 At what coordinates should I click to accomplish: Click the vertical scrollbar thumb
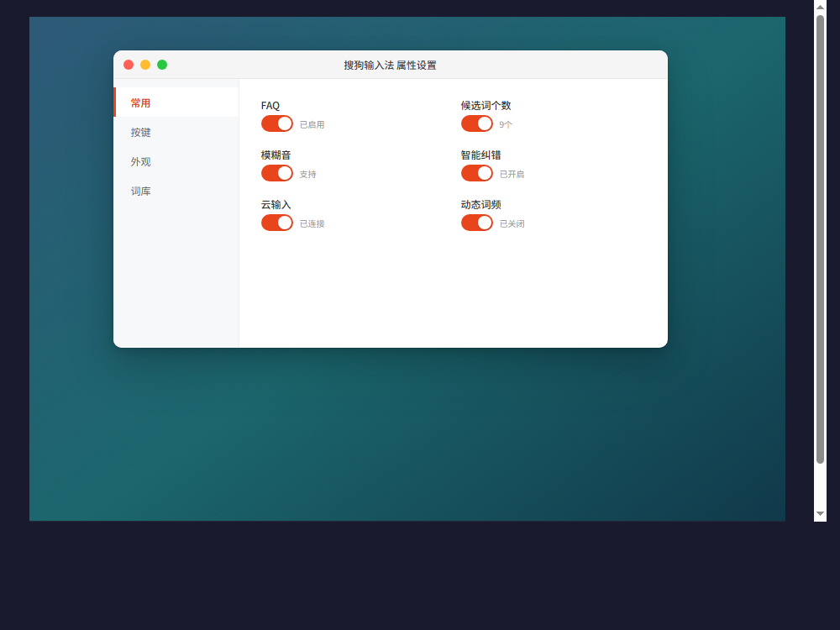tap(820, 239)
